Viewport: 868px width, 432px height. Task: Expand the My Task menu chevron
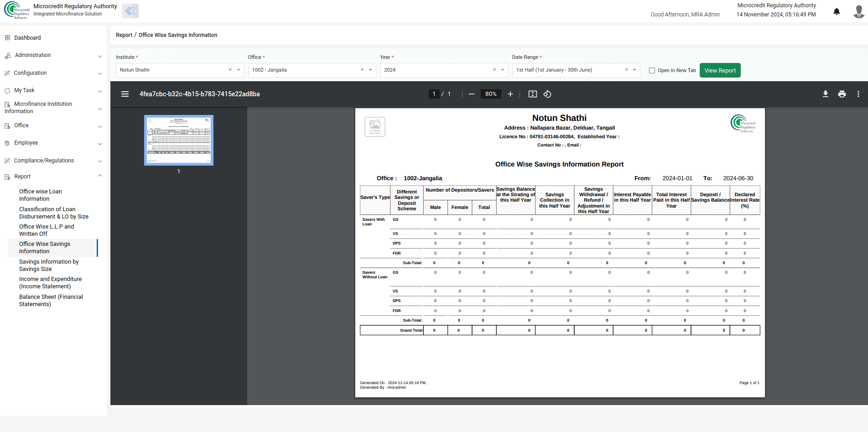100,91
